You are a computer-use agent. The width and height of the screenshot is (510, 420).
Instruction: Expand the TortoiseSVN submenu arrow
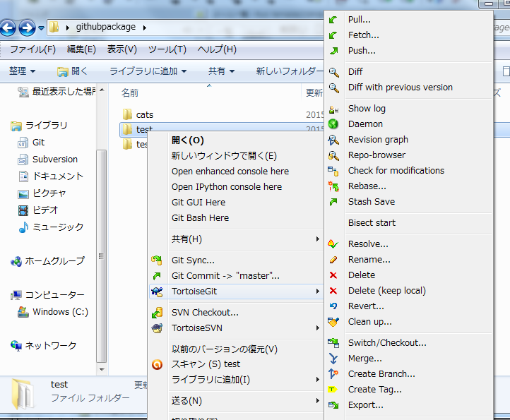(x=317, y=328)
